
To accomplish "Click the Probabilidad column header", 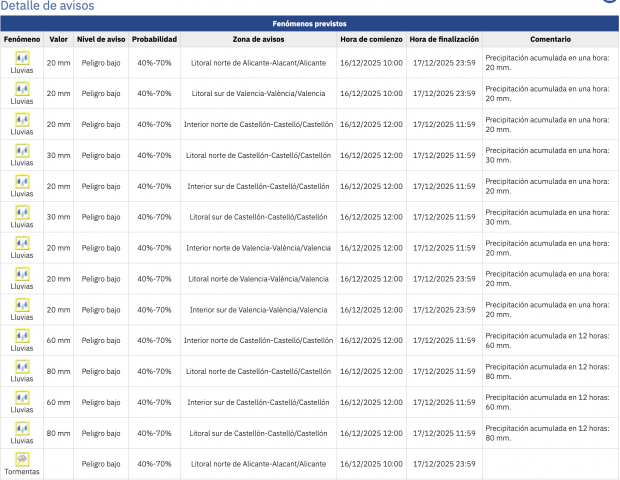I will click(x=155, y=38).
